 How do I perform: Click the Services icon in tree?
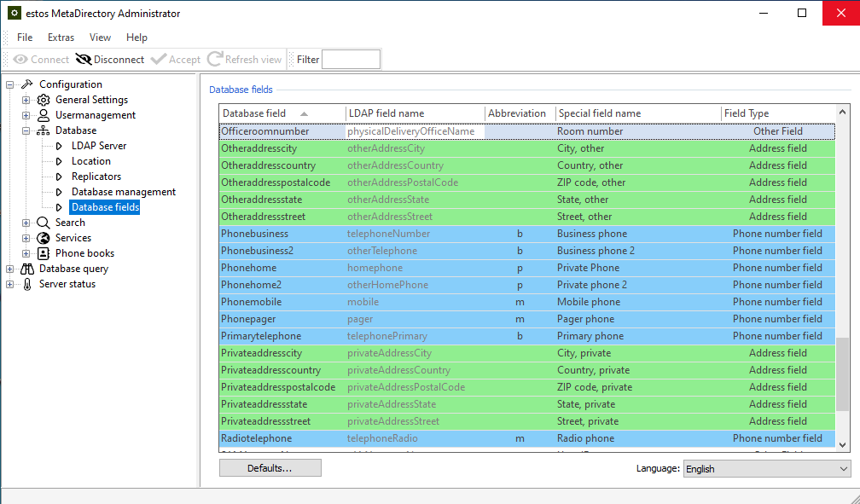44,238
